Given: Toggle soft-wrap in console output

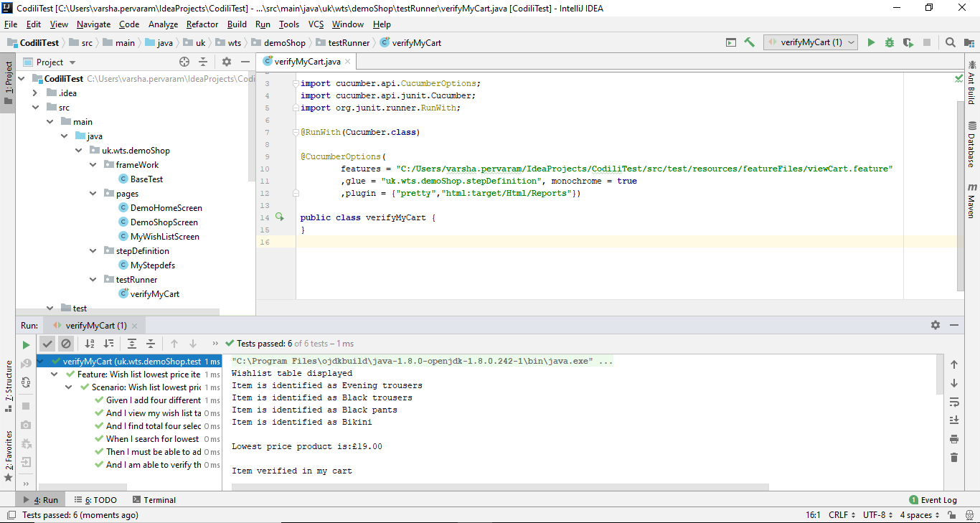Looking at the screenshot, I should (x=954, y=402).
